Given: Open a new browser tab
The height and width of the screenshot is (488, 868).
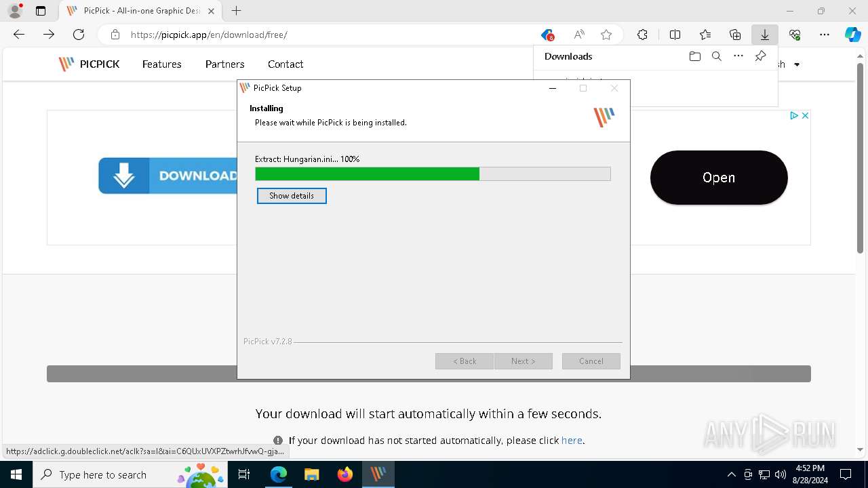Looking at the screenshot, I should tap(236, 11).
